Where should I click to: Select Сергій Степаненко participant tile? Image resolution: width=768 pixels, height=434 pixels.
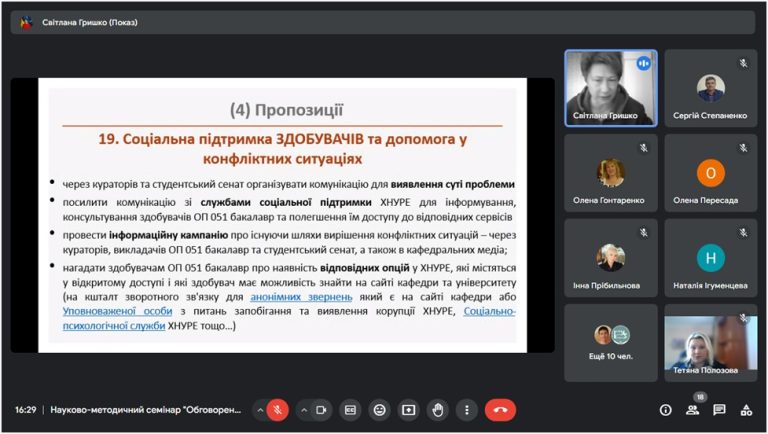coord(711,88)
